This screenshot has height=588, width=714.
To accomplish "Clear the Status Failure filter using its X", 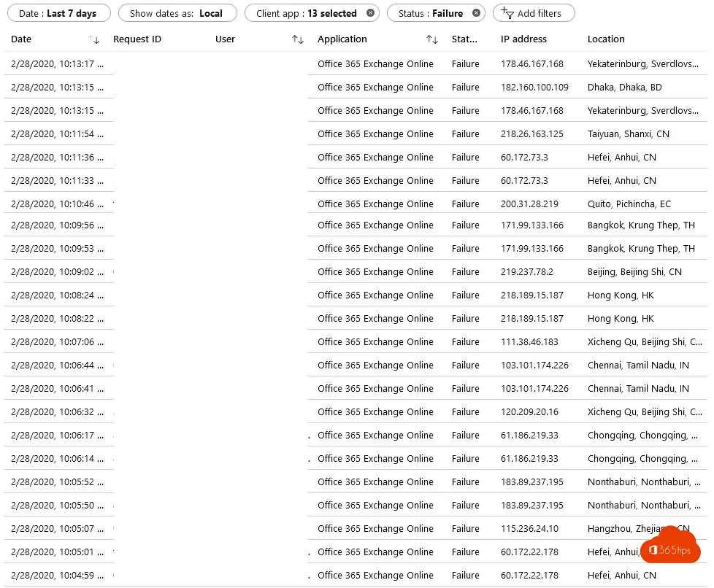I will (x=476, y=13).
